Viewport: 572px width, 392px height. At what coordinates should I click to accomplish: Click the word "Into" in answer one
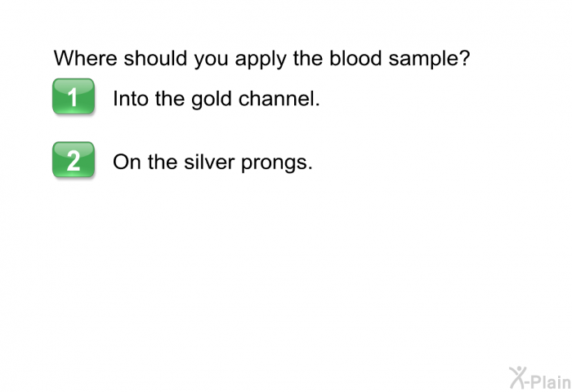pyautogui.click(x=129, y=100)
